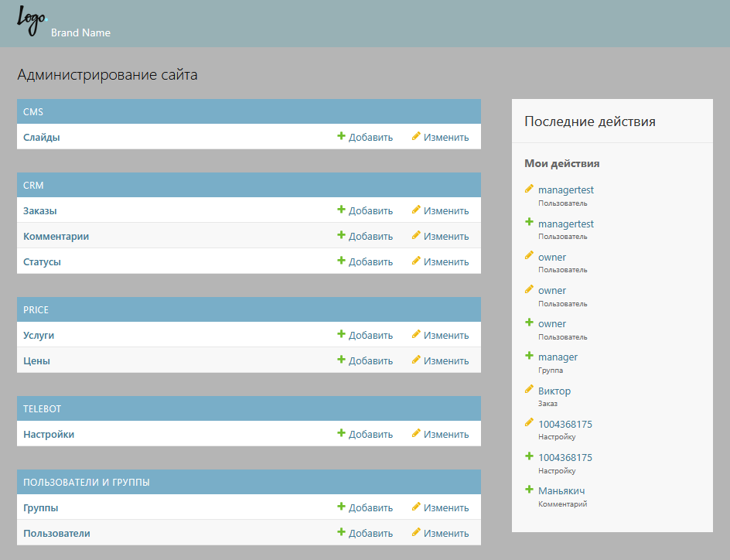Open the CRM section header
730x560 pixels.
[33, 186]
